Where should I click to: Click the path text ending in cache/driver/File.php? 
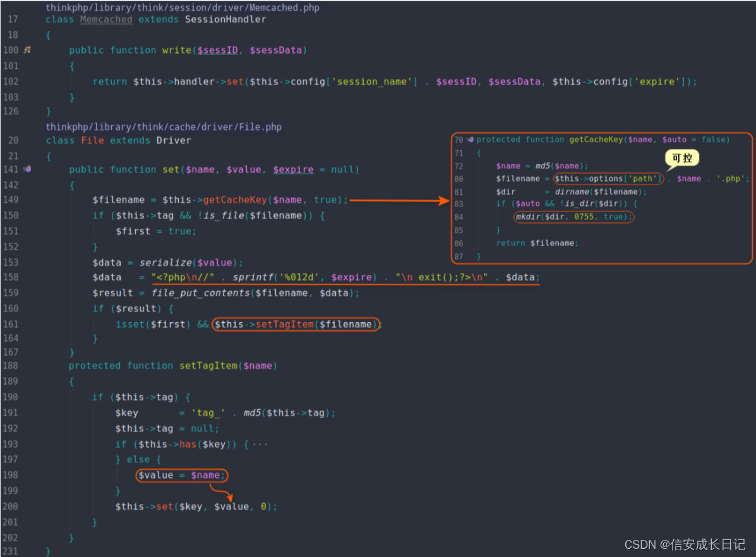[164, 127]
